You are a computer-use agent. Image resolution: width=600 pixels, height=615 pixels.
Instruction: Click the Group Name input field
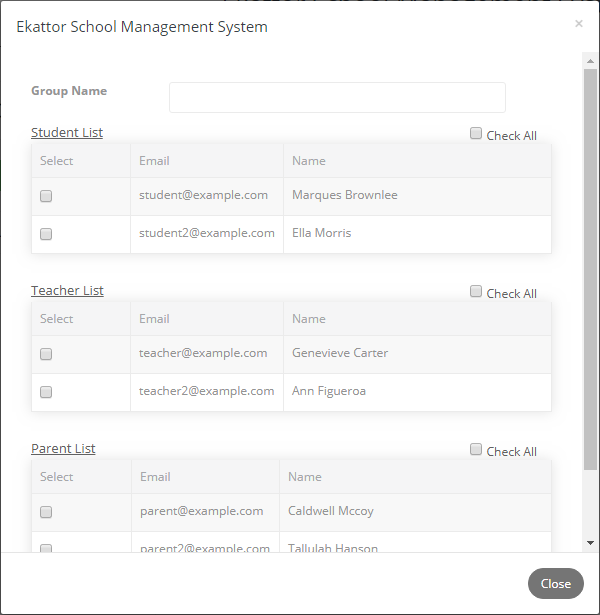tap(337, 97)
